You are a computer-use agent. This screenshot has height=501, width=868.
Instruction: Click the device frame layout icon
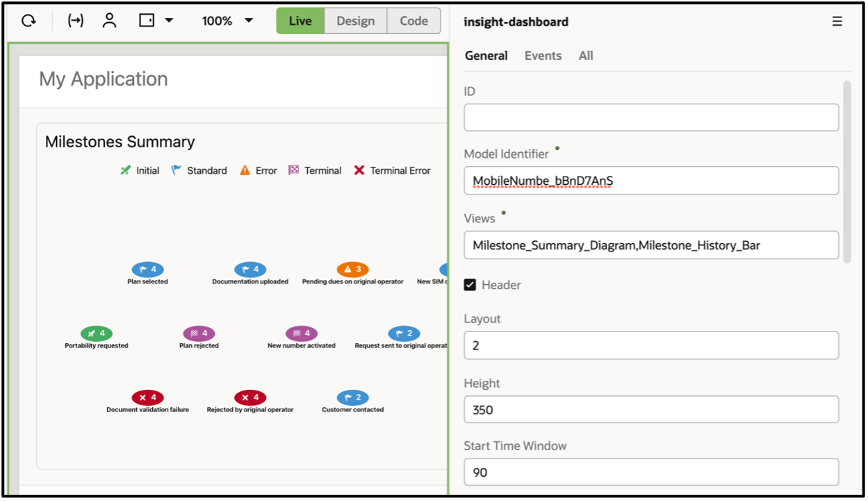tap(146, 20)
